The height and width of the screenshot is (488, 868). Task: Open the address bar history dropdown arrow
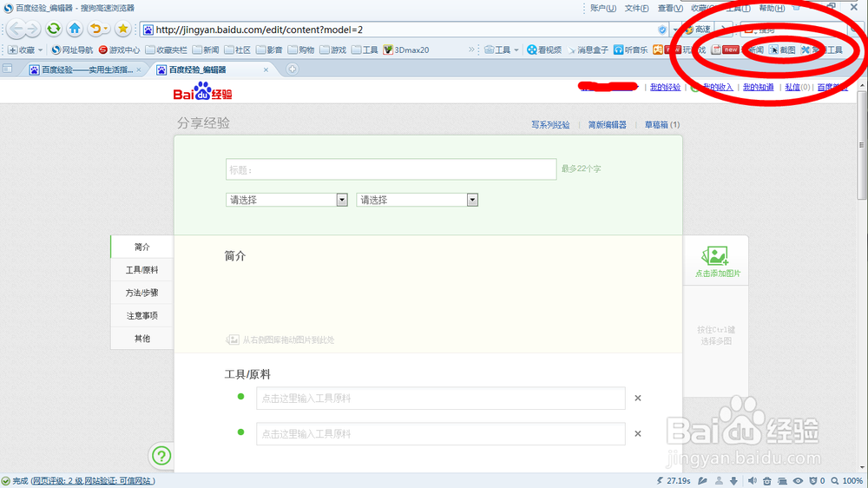click(674, 30)
